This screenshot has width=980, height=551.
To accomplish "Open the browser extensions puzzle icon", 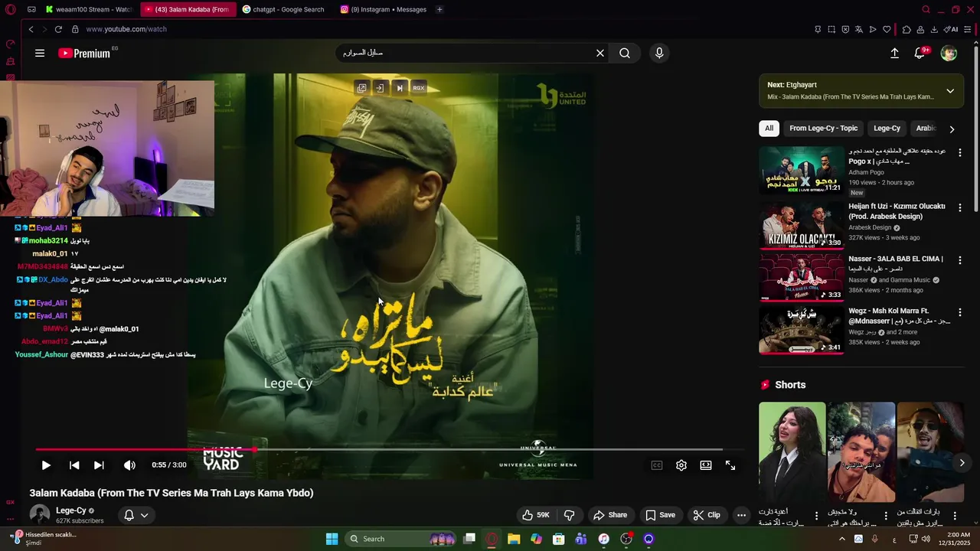I will tap(906, 29).
